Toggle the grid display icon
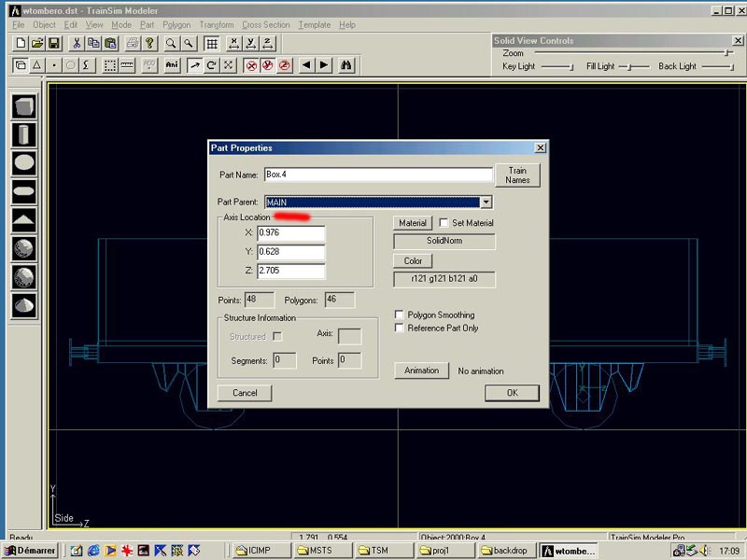The height and width of the screenshot is (560, 747). click(212, 44)
